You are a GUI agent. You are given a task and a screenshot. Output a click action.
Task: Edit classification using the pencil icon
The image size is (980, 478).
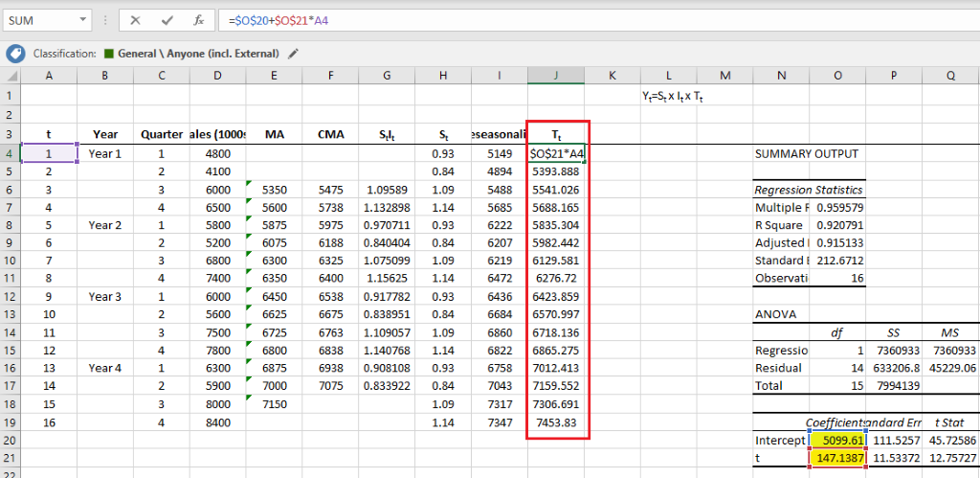coord(293,54)
